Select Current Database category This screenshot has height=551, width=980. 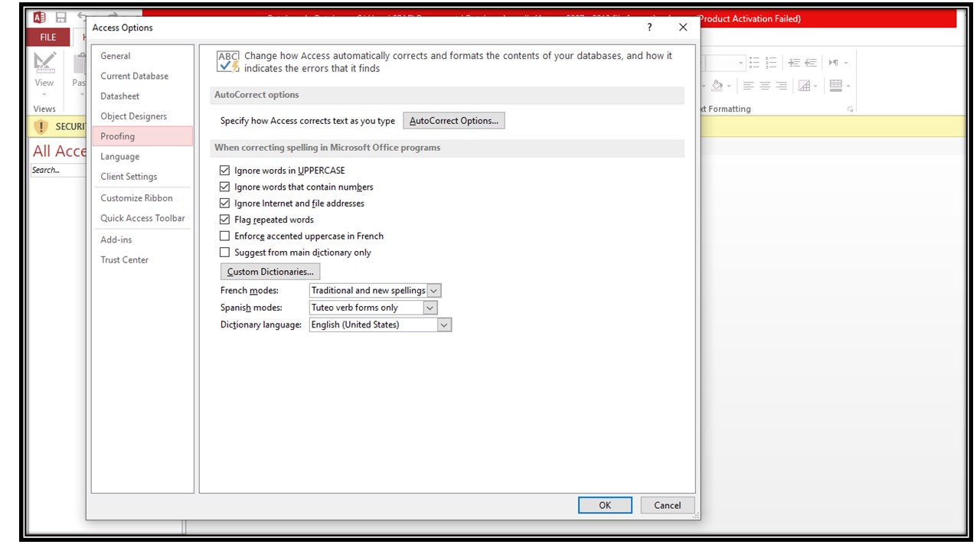tap(142, 76)
